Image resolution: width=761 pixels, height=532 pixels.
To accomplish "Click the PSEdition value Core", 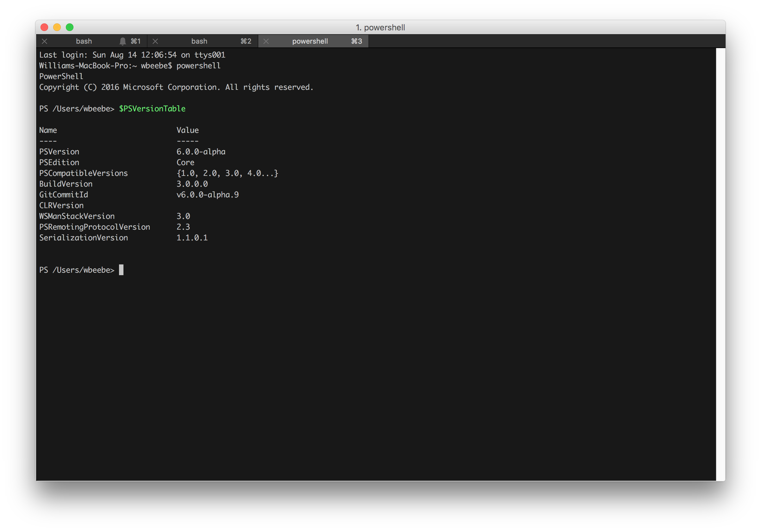I will click(x=185, y=162).
